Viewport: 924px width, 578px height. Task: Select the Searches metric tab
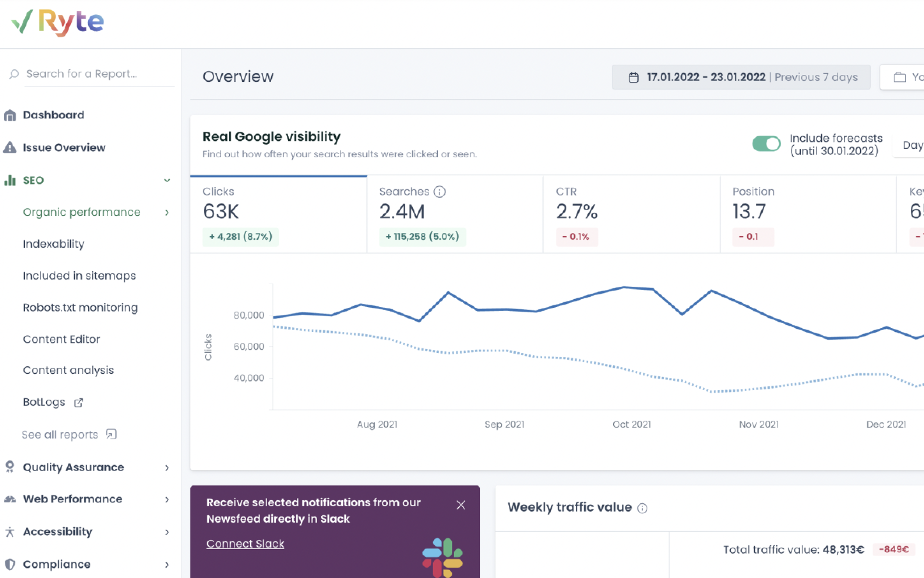(455, 214)
